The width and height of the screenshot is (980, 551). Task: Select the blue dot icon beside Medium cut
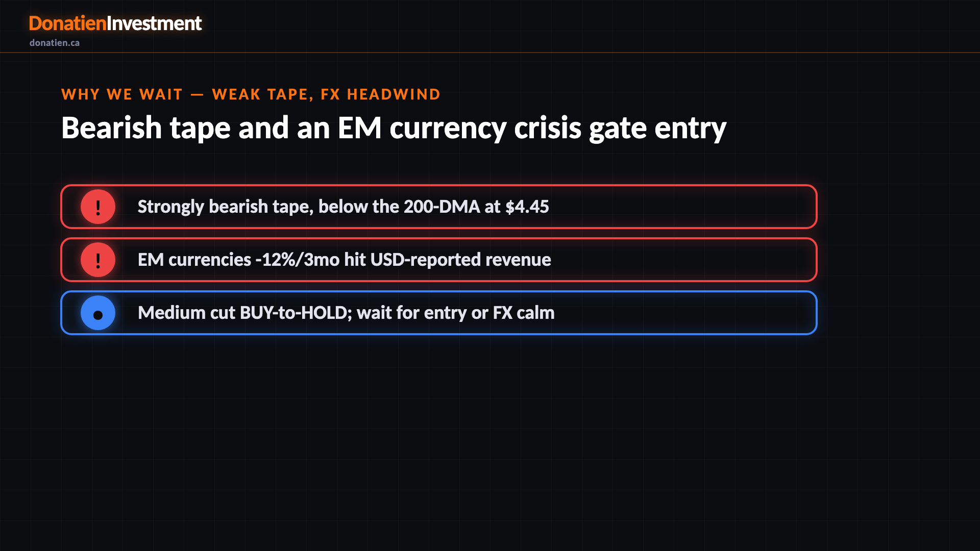98,313
